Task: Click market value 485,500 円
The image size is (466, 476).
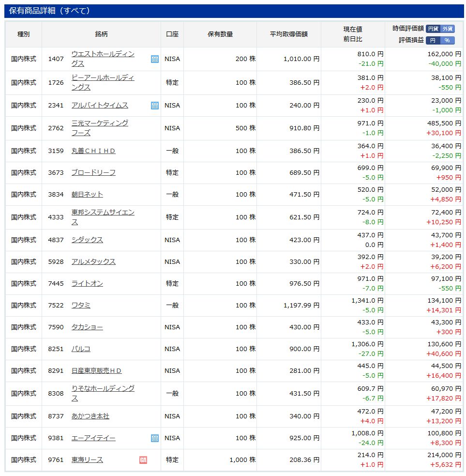Action: click(444, 123)
